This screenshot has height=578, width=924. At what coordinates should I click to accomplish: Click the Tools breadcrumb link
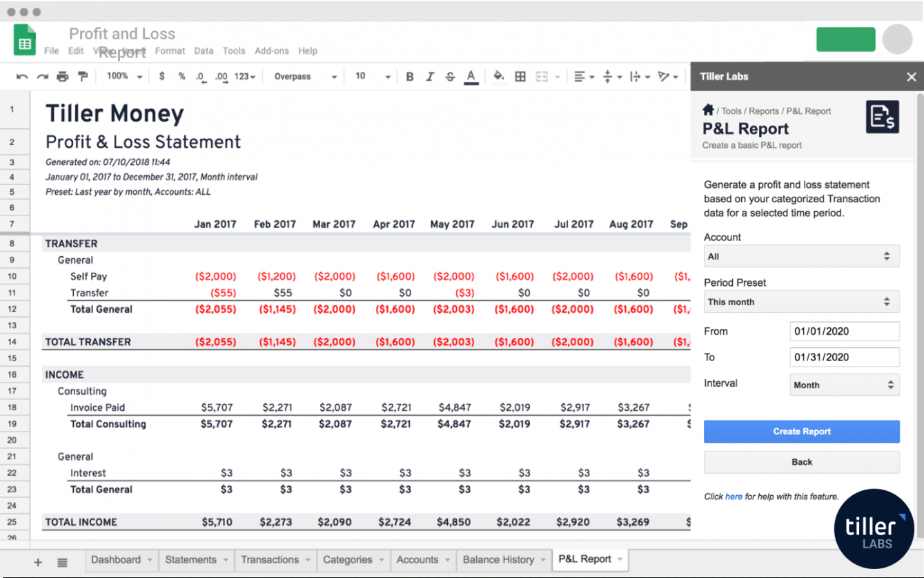pos(731,111)
